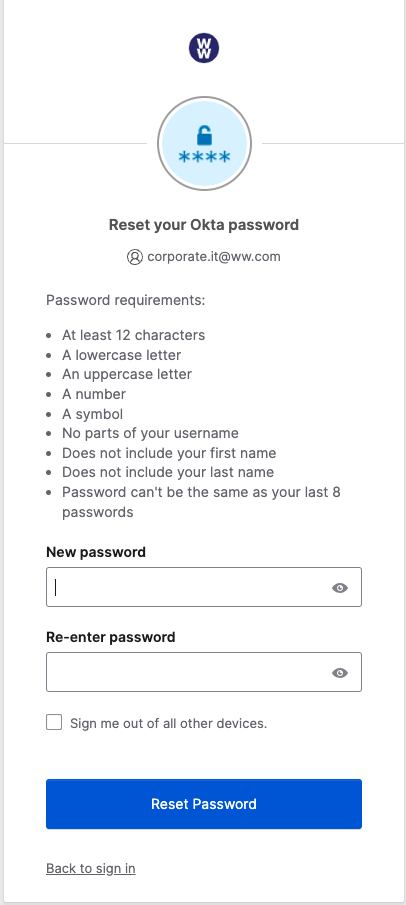This screenshot has height=905, width=406.
Task: Click the Reset Password button
Action: [x=204, y=804]
